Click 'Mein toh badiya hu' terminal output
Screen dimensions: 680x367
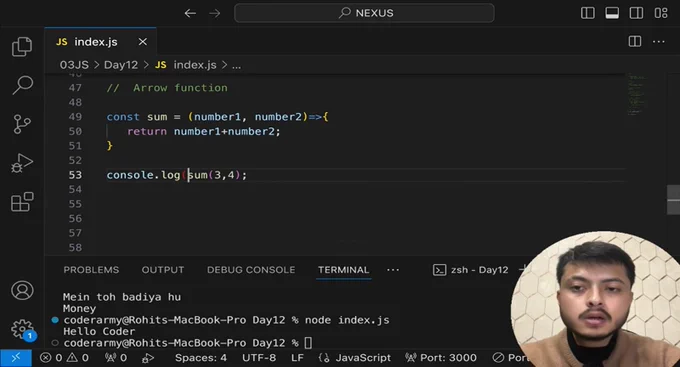tap(122, 297)
